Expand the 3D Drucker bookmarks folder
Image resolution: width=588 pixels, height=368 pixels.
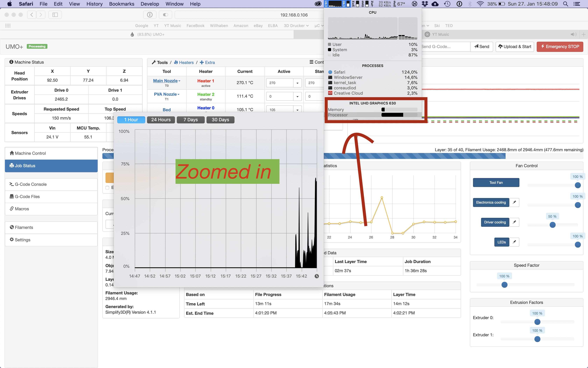coord(296,26)
